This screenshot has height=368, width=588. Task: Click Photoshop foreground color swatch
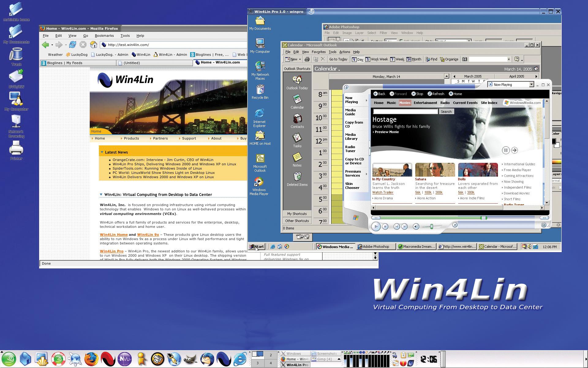coord(554,141)
